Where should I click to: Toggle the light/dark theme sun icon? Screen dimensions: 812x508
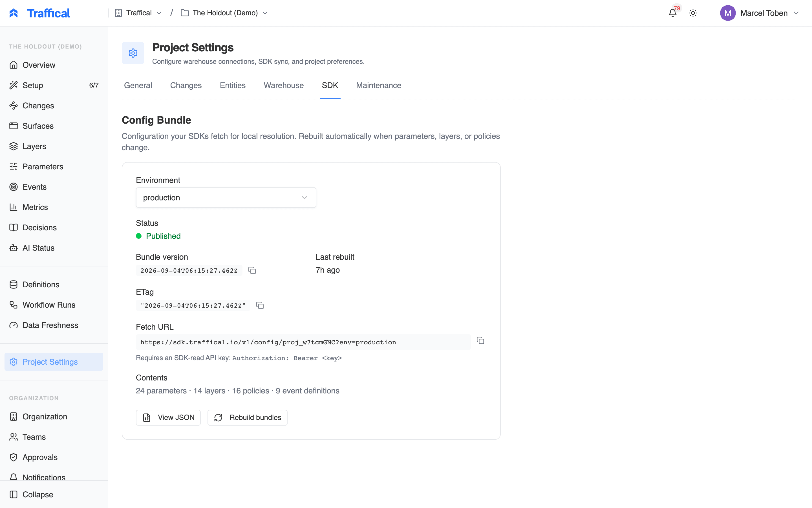point(693,13)
